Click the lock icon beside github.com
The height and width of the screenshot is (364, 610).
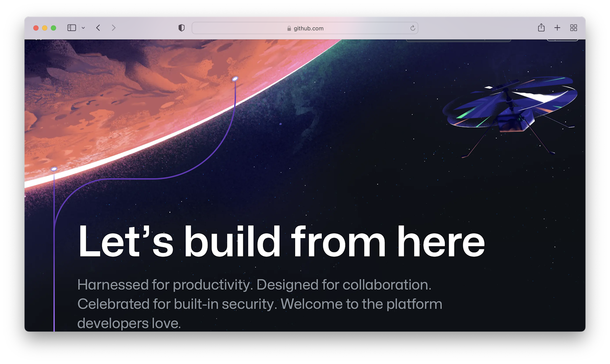[289, 28]
